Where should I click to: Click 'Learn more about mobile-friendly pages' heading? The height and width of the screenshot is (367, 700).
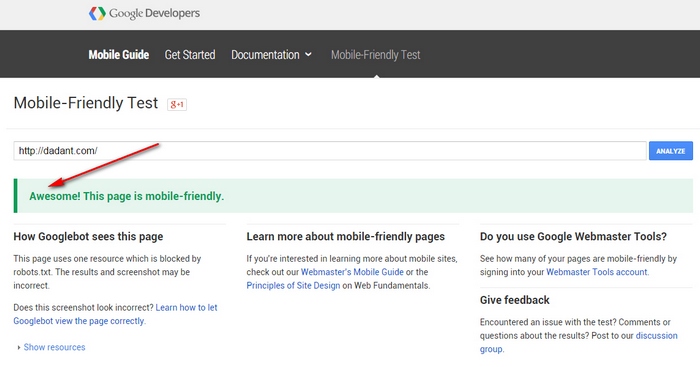(346, 237)
